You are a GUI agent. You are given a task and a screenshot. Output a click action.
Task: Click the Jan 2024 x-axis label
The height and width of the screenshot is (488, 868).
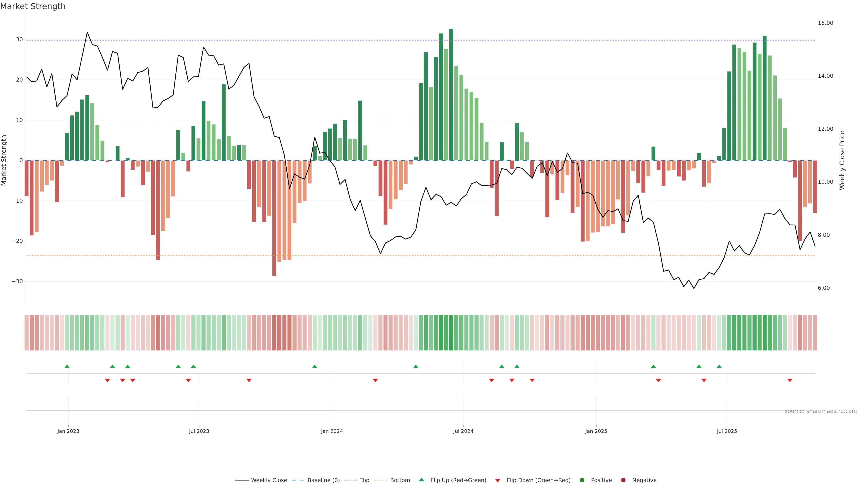pos(332,431)
